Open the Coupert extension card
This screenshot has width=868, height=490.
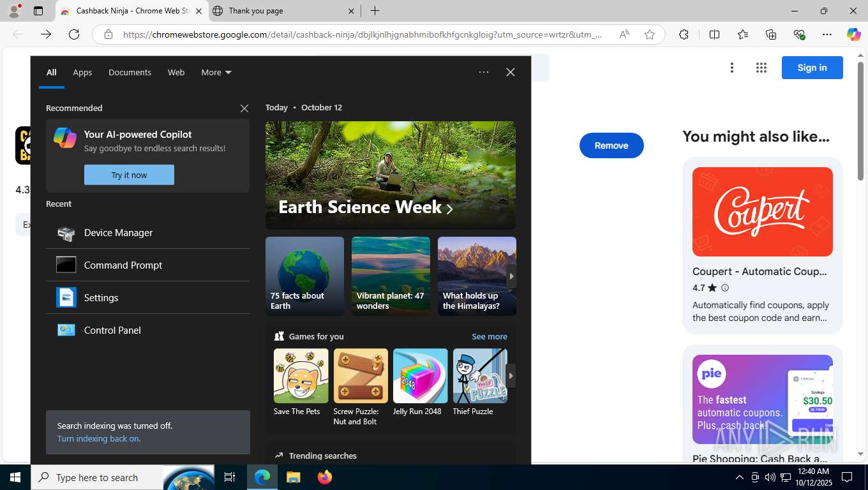763,246
